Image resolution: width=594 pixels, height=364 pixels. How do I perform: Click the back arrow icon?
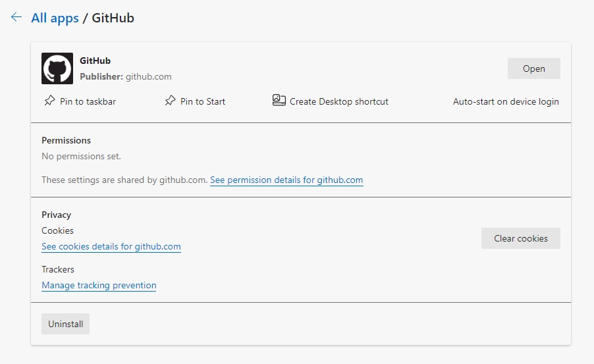(x=16, y=18)
